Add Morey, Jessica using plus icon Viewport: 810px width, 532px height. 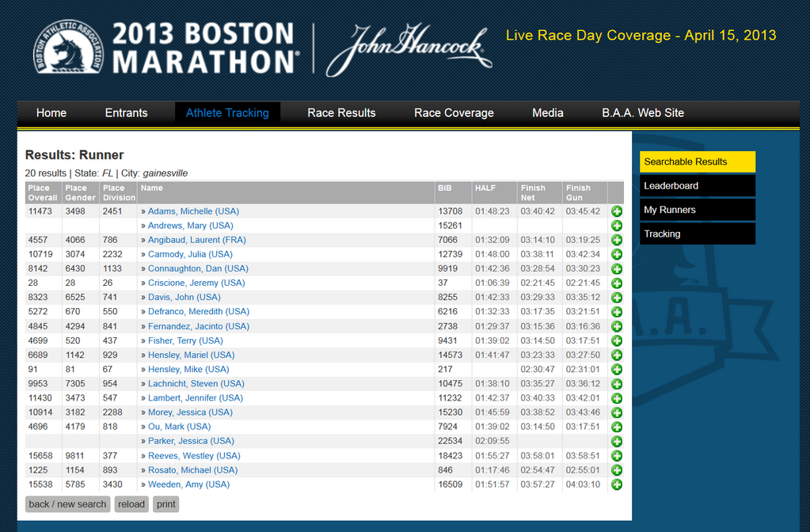coord(616,412)
